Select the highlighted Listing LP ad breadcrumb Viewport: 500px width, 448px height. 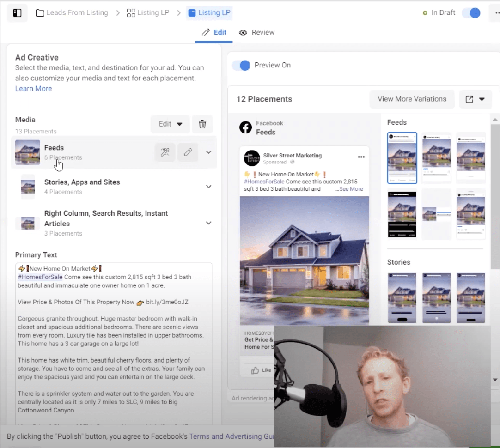209,13
